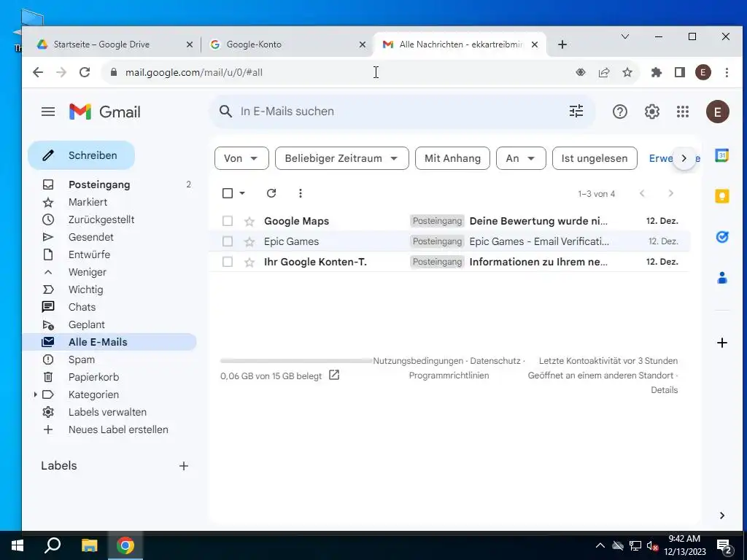Open the Google account avatar in Gmail

coord(718,112)
